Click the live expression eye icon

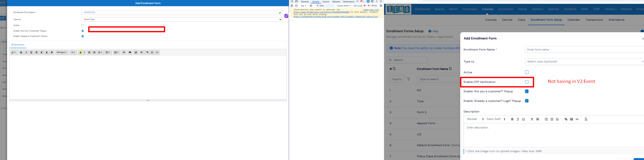[311, 6]
